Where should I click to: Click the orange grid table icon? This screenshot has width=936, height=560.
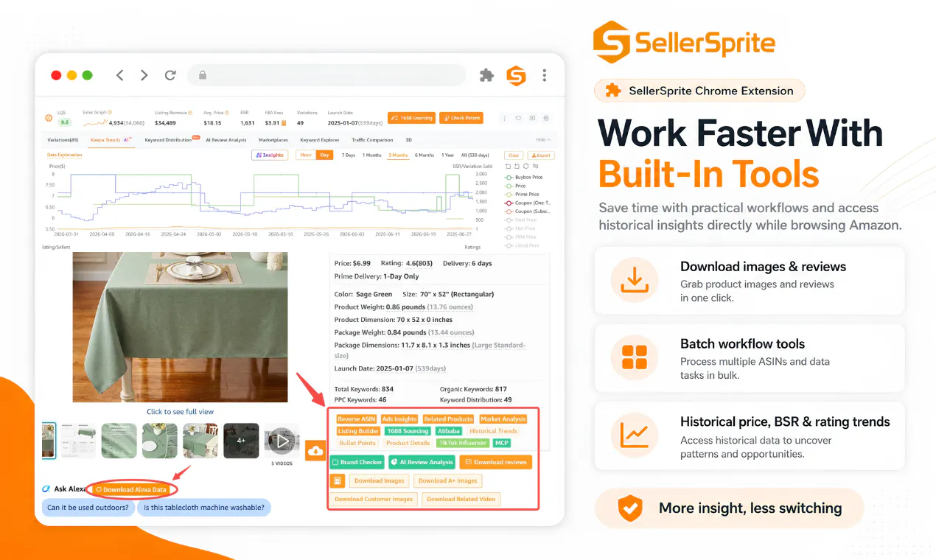click(337, 480)
